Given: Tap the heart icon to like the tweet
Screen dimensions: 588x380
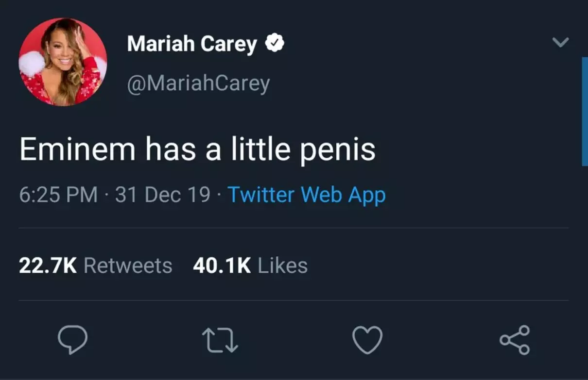Looking at the screenshot, I should (x=367, y=339).
